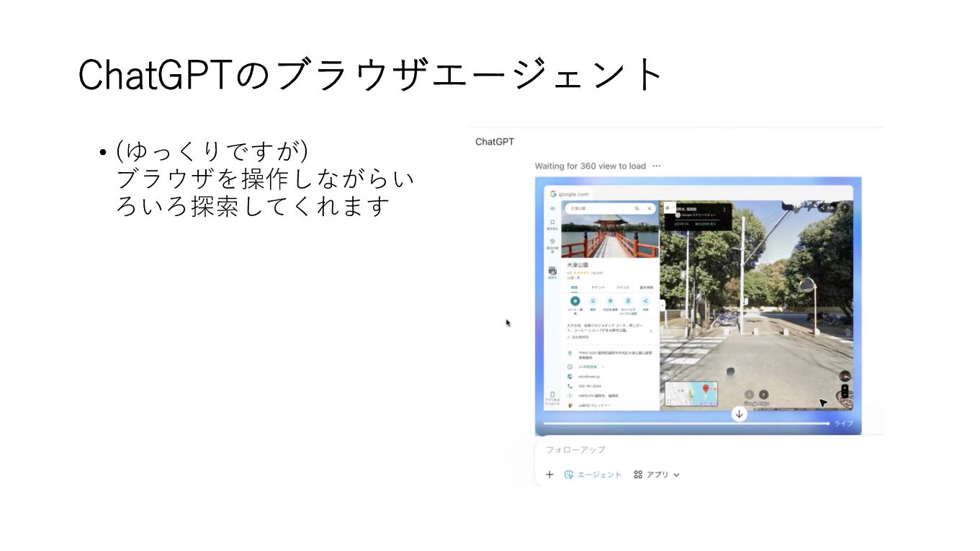Screen dimensions: 980x551
Task: Click the google.com browser tab
Action: click(569, 194)
